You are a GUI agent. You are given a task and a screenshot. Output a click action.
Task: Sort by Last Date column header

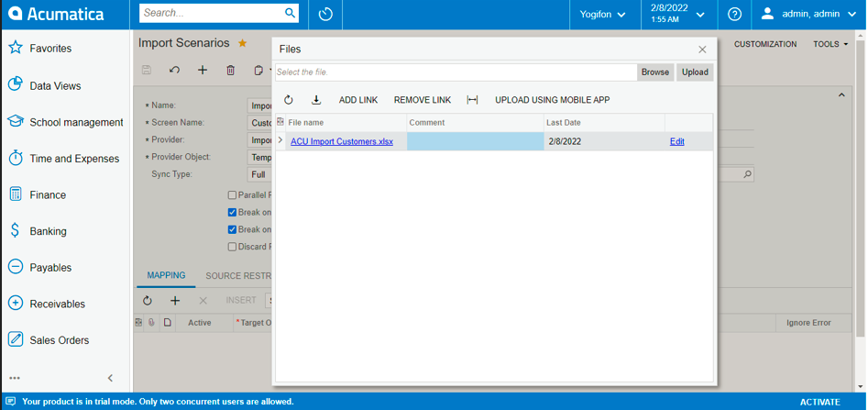coord(605,122)
